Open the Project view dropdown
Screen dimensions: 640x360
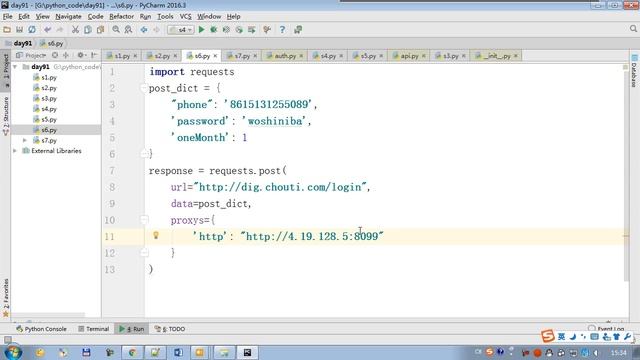31,55
